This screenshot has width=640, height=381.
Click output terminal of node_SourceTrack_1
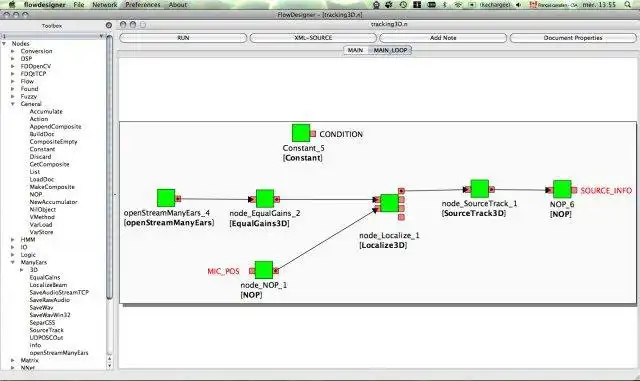point(492,189)
